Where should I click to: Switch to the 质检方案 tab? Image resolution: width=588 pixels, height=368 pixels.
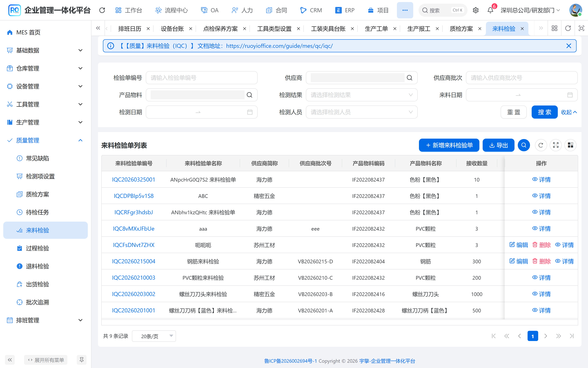tap(461, 29)
